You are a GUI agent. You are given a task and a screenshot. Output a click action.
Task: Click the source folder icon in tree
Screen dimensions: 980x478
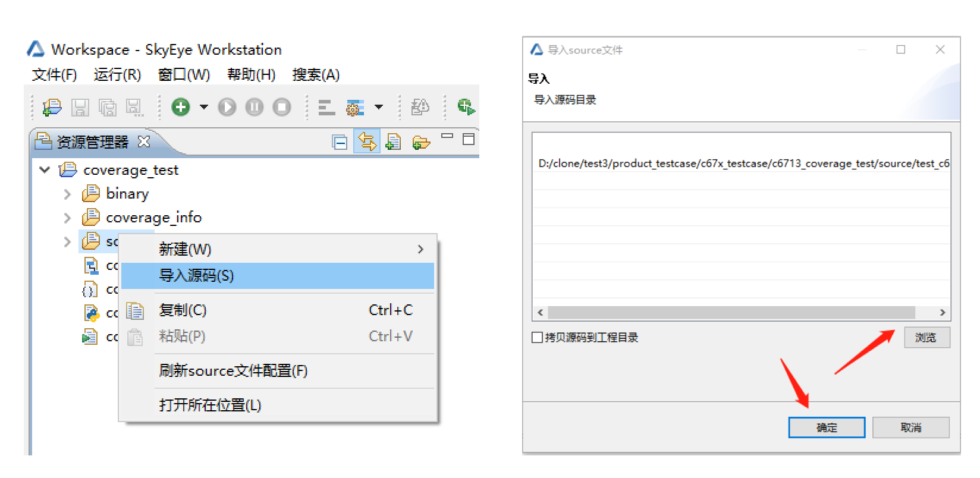91,241
